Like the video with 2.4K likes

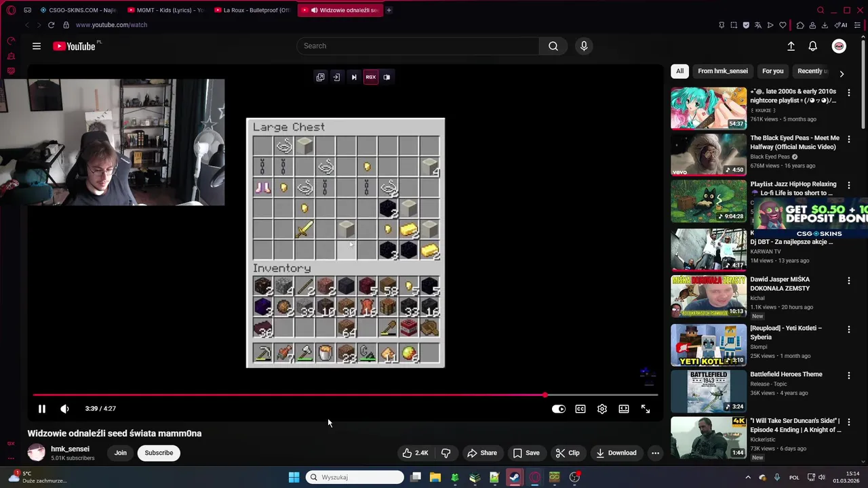coord(415,453)
